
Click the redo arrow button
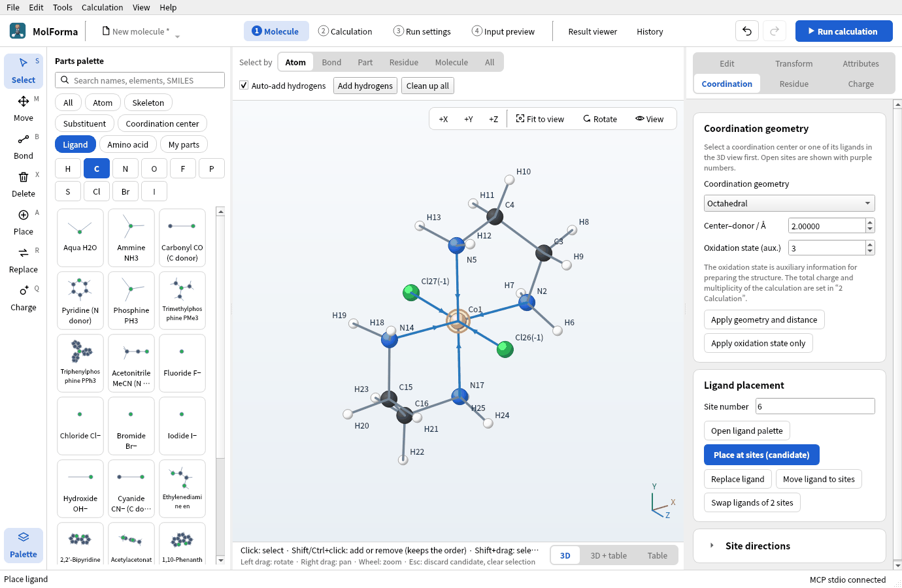coord(775,31)
